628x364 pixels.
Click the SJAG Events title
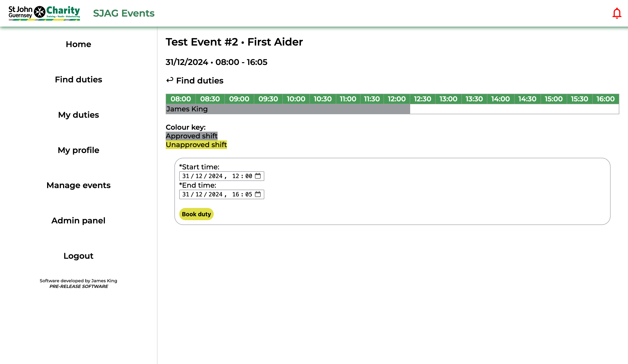click(124, 13)
